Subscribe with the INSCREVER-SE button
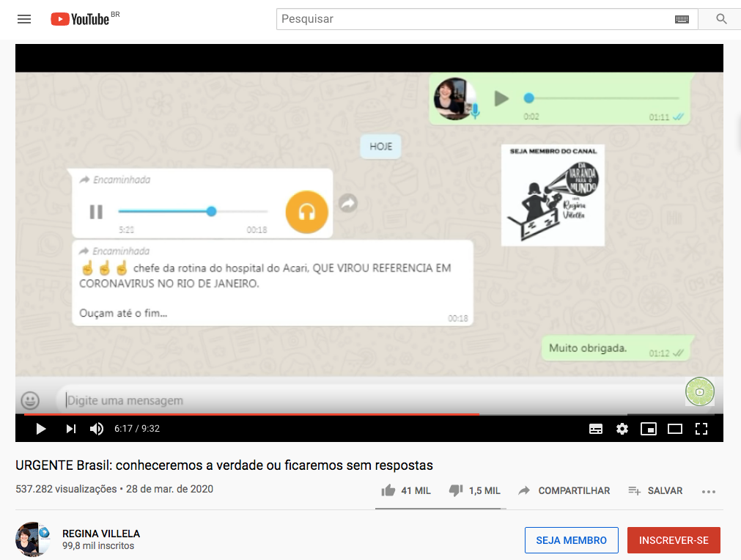The width and height of the screenshot is (741, 560). (673, 540)
